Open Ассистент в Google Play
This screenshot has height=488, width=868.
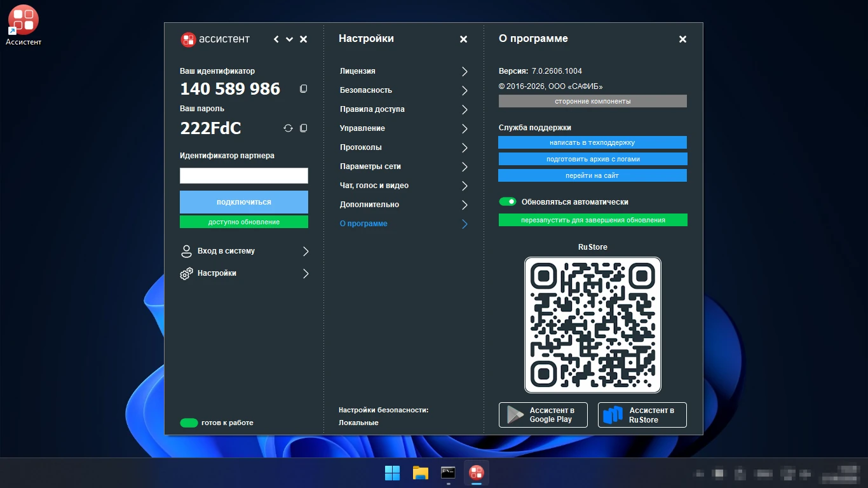point(543,415)
